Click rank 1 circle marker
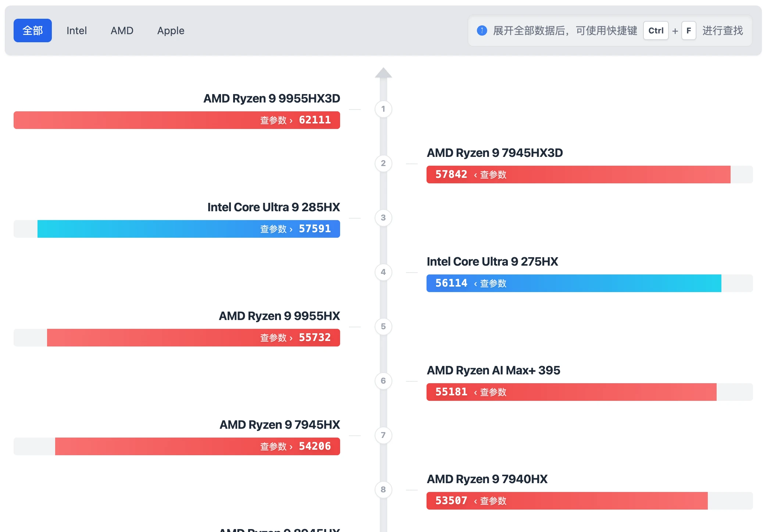The width and height of the screenshot is (767, 532). (x=383, y=109)
